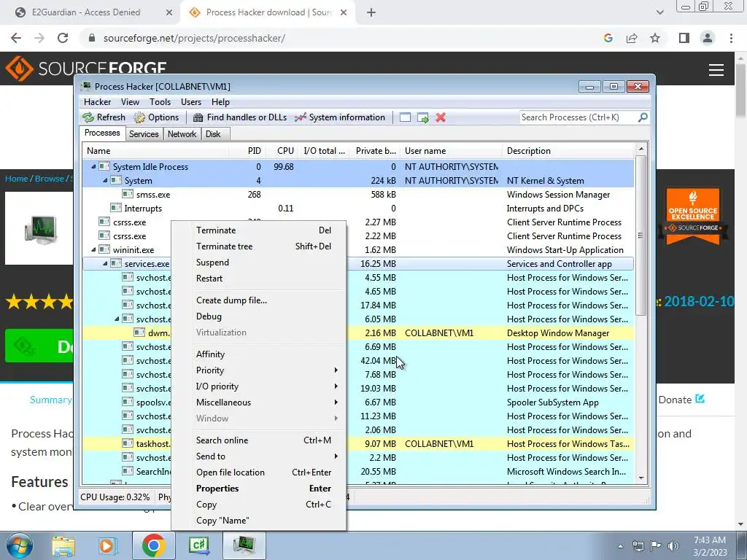Viewport: 747px width, 560px height.
Task: Switch to the Network tab
Action: tap(182, 134)
